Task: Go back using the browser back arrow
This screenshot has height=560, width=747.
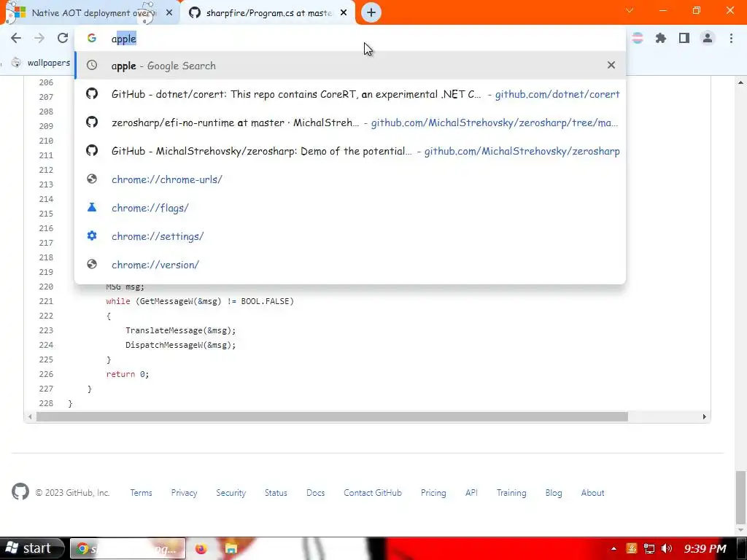Action: click(x=16, y=38)
